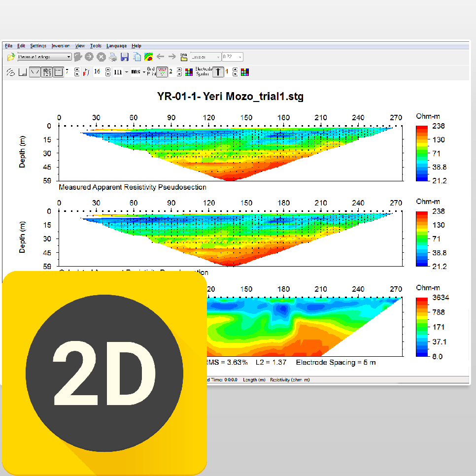Click the Ins folder icon on the toolbar

pos(183,57)
